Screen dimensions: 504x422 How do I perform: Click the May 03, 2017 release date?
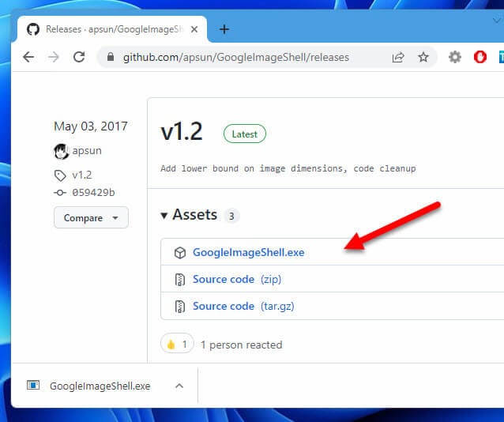coord(91,126)
